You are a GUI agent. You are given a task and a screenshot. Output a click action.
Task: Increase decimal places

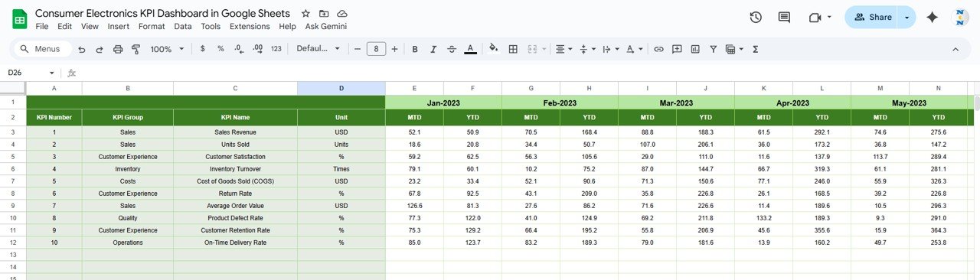(x=258, y=49)
